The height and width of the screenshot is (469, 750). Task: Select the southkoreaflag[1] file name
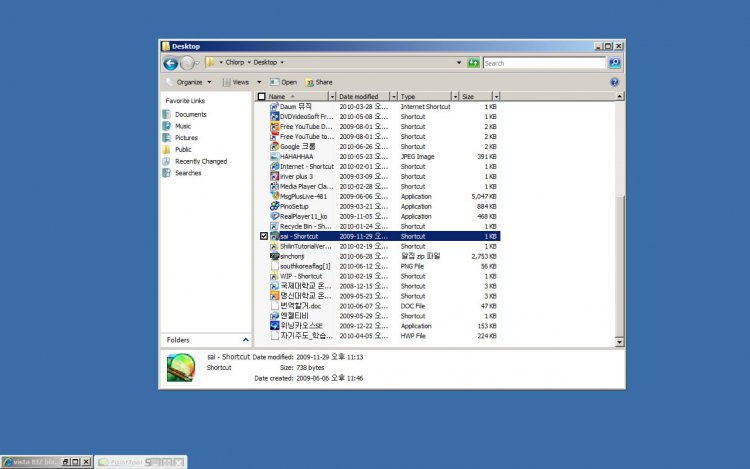(x=305, y=266)
